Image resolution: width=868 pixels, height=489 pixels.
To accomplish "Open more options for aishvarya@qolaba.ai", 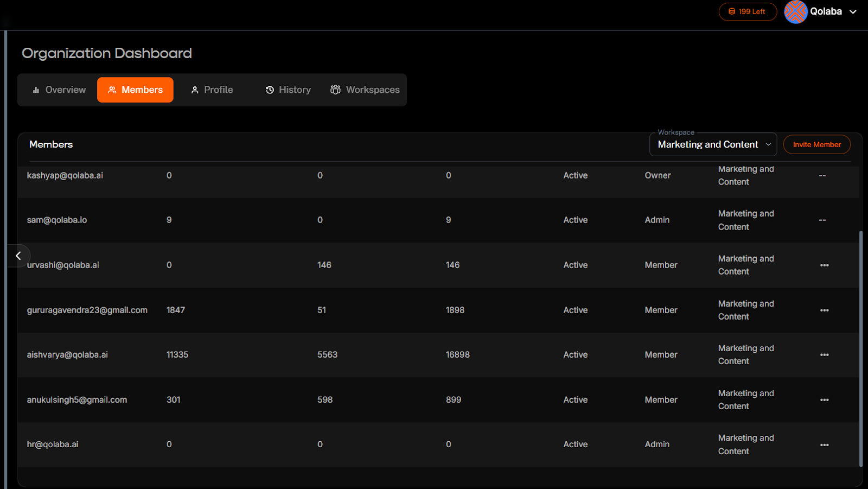I will pyautogui.click(x=824, y=355).
